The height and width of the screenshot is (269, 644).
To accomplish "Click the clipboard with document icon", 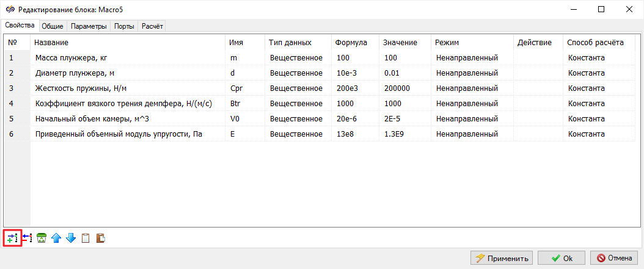I will coord(100,238).
